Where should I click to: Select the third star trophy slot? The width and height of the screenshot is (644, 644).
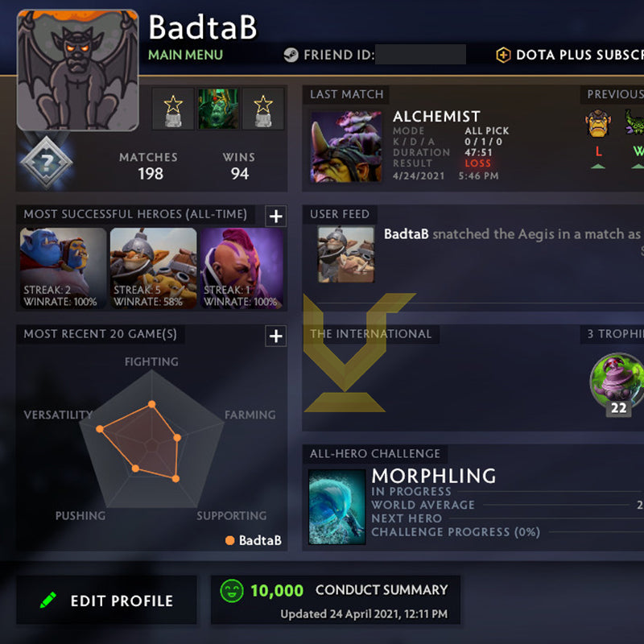(263, 109)
